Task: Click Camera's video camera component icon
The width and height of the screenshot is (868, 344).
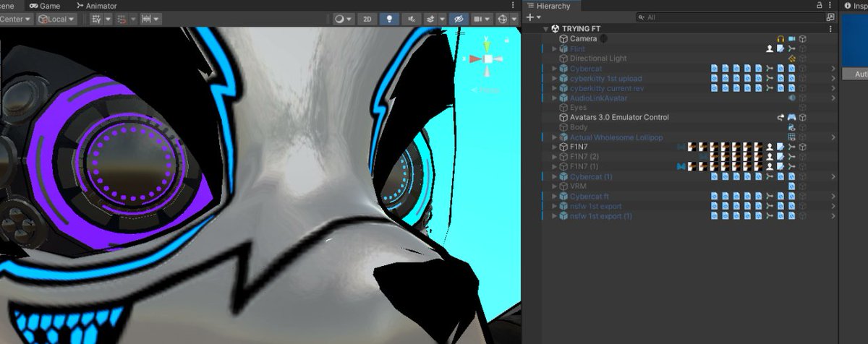Action: coord(791,39)
